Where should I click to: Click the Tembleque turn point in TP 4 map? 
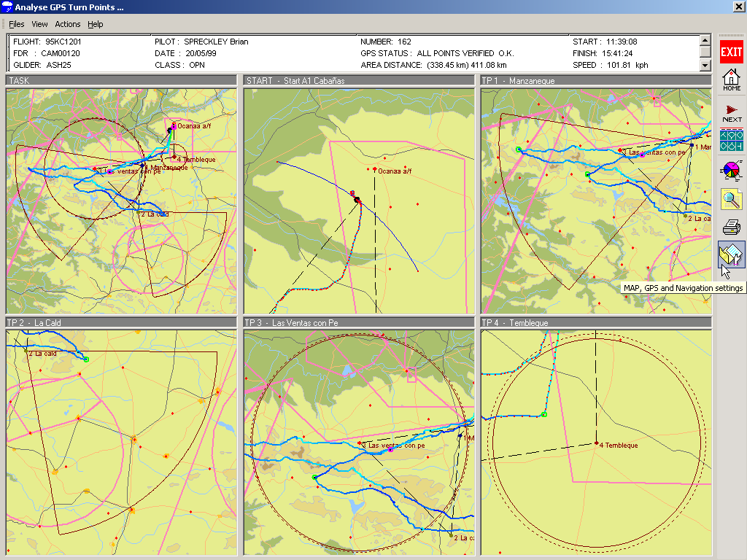[596, 443]
